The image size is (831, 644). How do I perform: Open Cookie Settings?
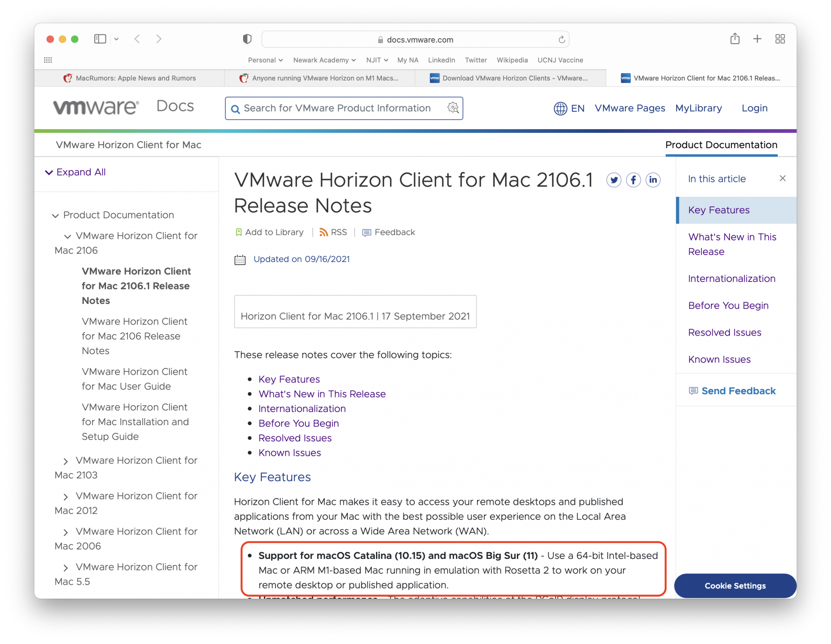point(735,586)
